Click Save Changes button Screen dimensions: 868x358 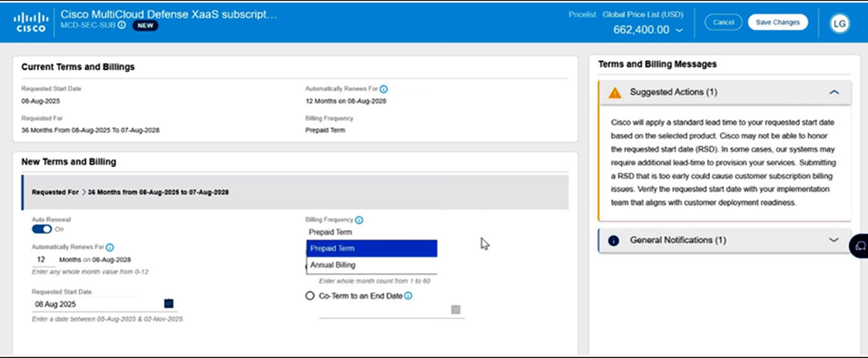click(778, 22)
